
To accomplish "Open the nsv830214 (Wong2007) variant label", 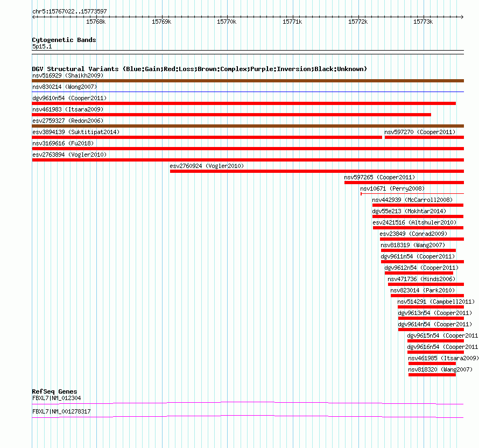I will tap(65, 87).
